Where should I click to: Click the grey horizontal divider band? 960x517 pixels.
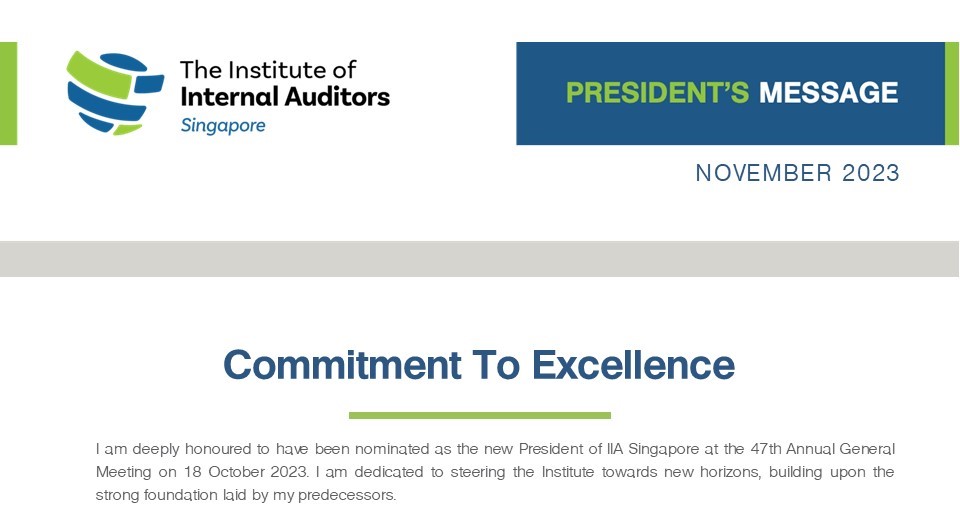479,258
